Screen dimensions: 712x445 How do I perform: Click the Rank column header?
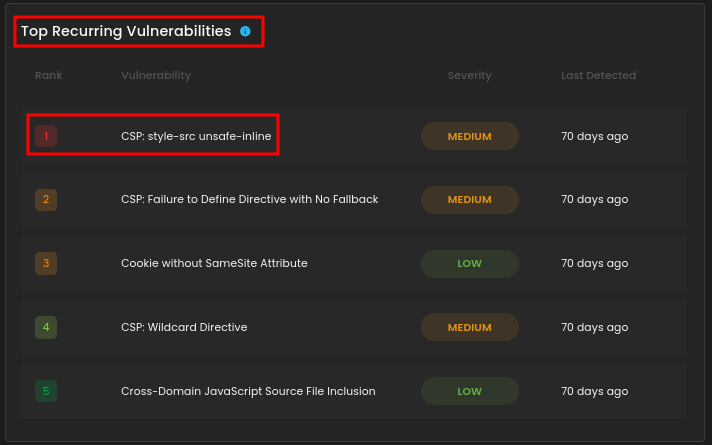pos(48,76)
